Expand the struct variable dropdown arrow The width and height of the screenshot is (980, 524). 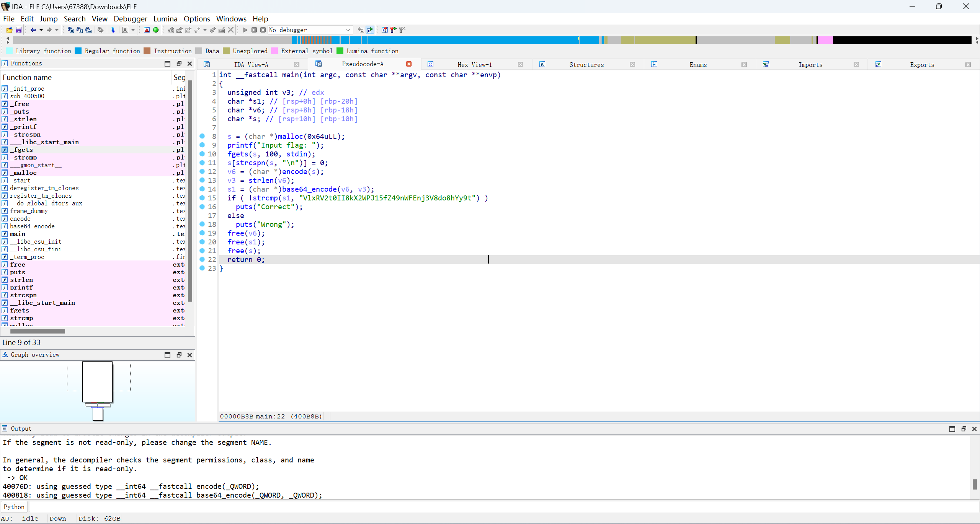[x=205, y=30]
